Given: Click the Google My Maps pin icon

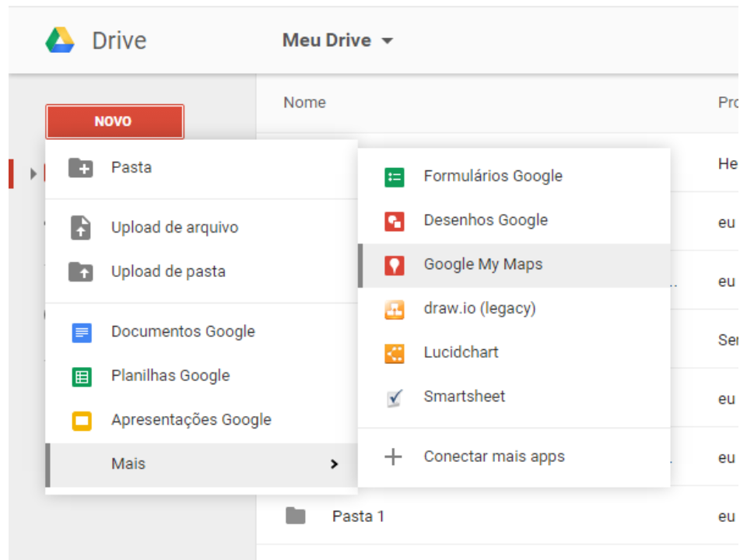Looking at the screenshot, I should 395,265.
